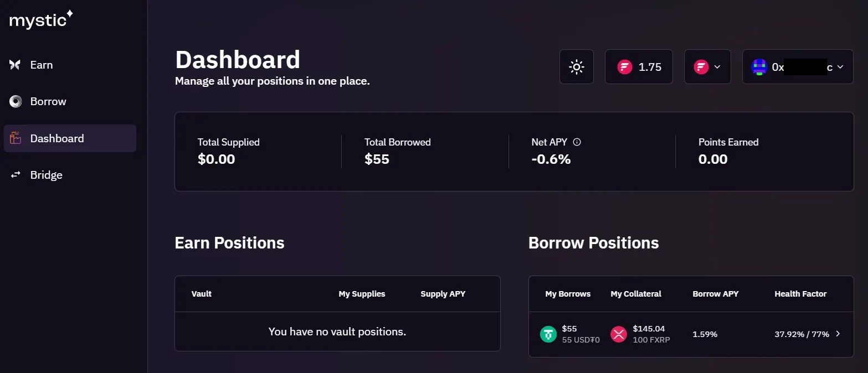Screen dimensions: 868x373
Task: Click the Net APY info icon
Action: tap(577, 142)
